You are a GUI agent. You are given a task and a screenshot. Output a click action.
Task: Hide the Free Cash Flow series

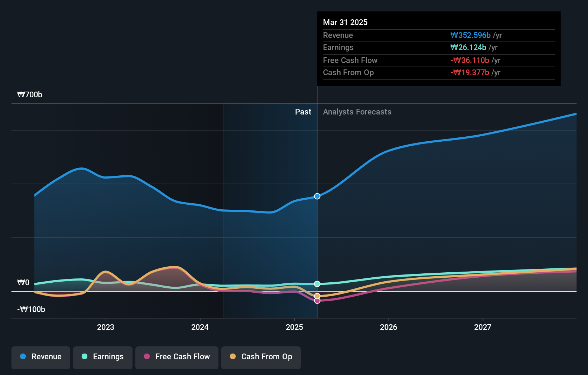[x=177, y=357]
